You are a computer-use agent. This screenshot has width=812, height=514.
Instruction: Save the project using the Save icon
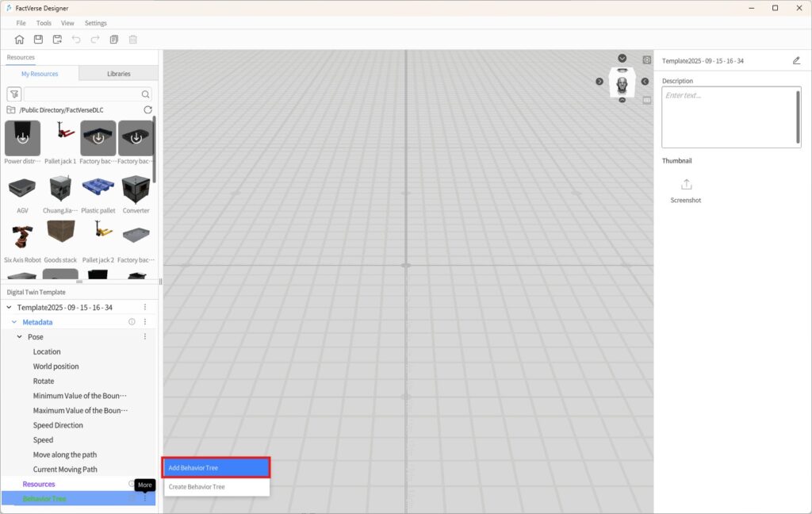38,39
